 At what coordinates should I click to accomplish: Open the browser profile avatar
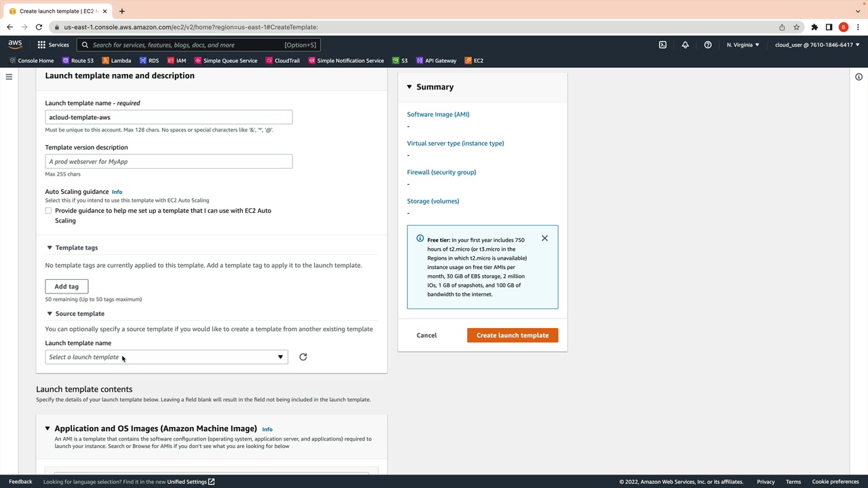coord(844,27)
